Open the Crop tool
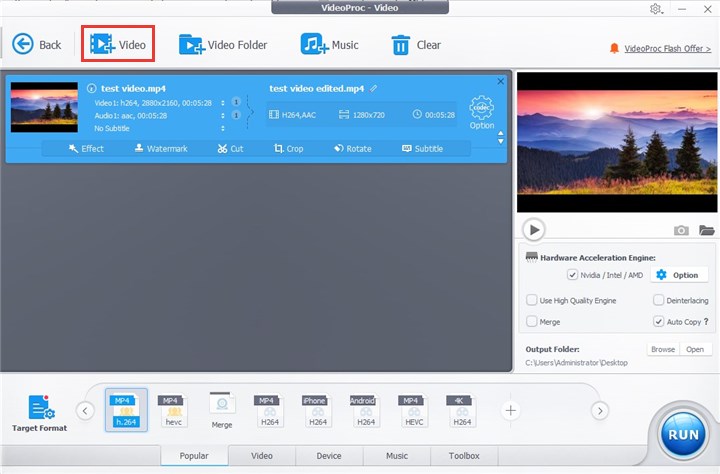Screen dimensions: 720x474 pos(288,148)
